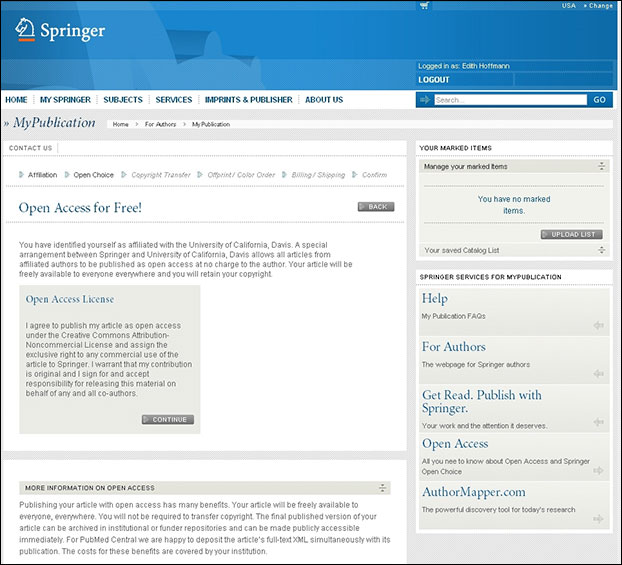Open the SERVICES menu
This screenshot has width=622, height=565.
click(x=174, y=100)
